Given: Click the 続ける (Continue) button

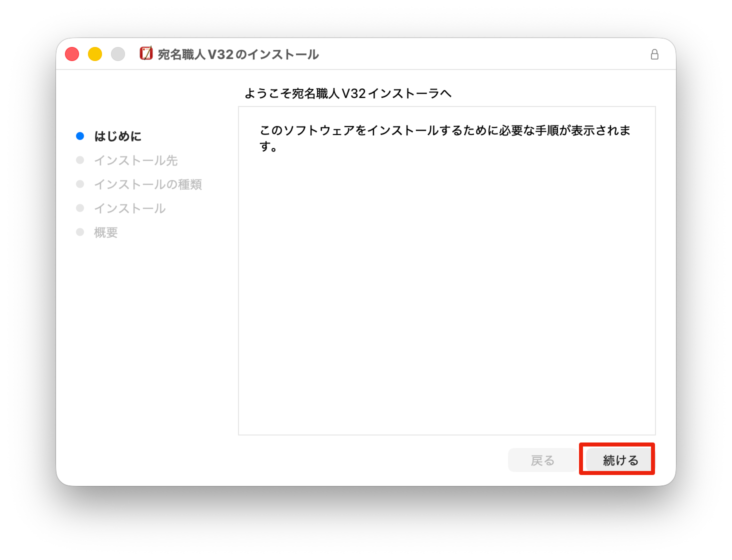Looking at the screenshot, I should [620, 460].
